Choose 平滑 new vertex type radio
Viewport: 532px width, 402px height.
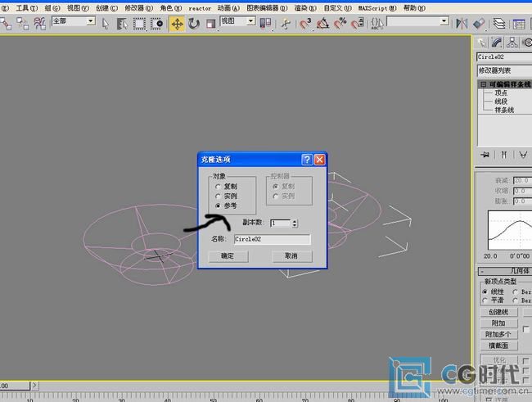tap(485, 300)
